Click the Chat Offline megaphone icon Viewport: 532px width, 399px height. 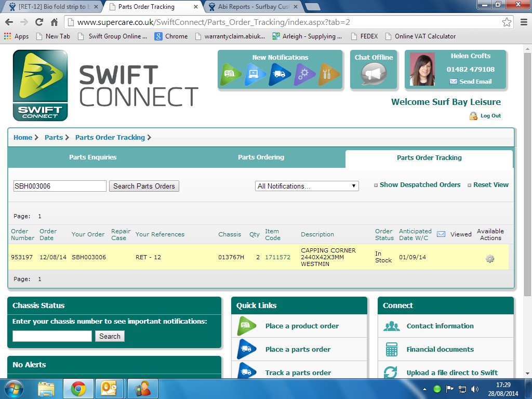coord(374,74)
